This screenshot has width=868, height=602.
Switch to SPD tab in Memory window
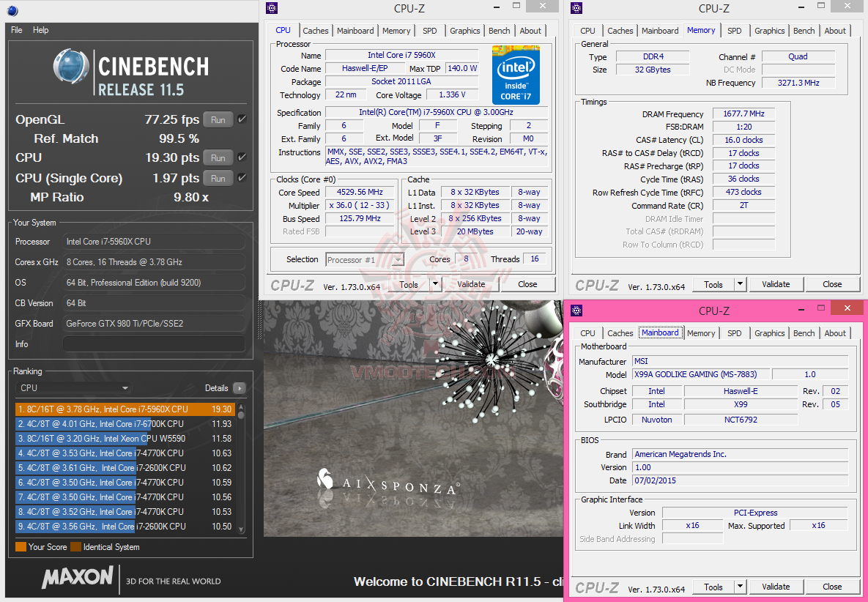point(735,31)
